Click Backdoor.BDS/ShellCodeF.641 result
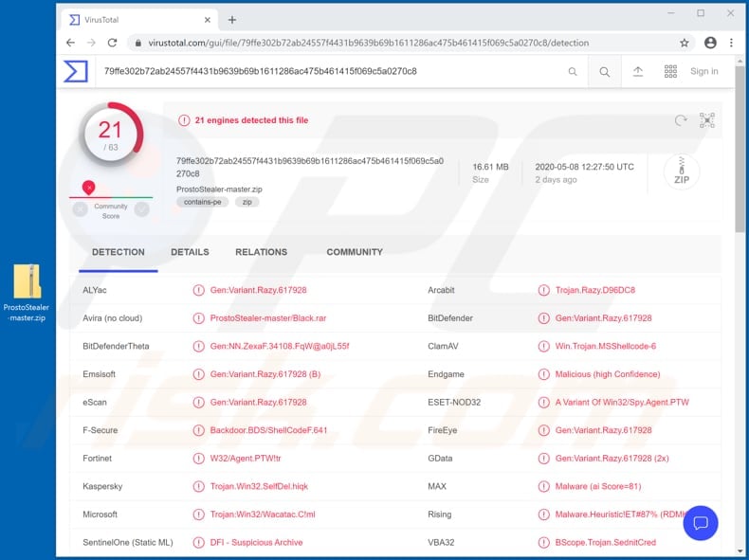The height and width of the screenshot is (560, 749). (268, 430)
